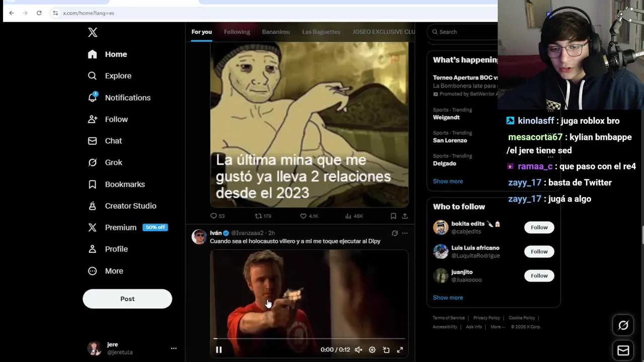Switch to the Bananirou tab
644x362 pixels.
(276, 32)
